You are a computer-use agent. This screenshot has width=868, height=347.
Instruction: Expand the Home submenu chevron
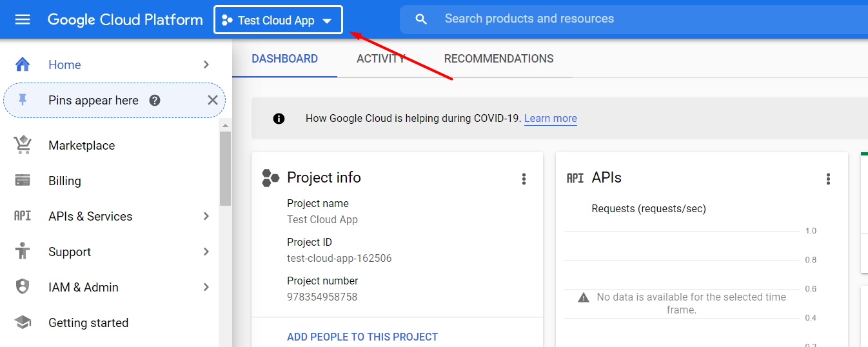tap(206, 64)
